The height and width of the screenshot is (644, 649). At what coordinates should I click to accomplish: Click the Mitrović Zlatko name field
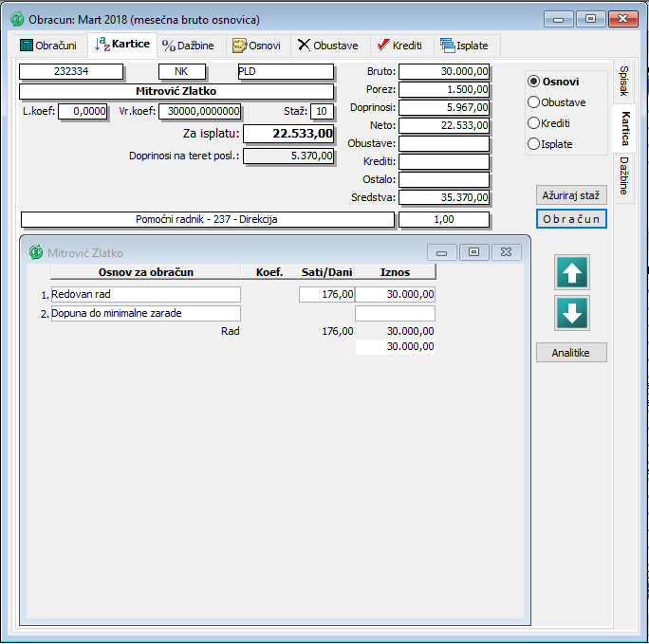click(x=176, y=91)
